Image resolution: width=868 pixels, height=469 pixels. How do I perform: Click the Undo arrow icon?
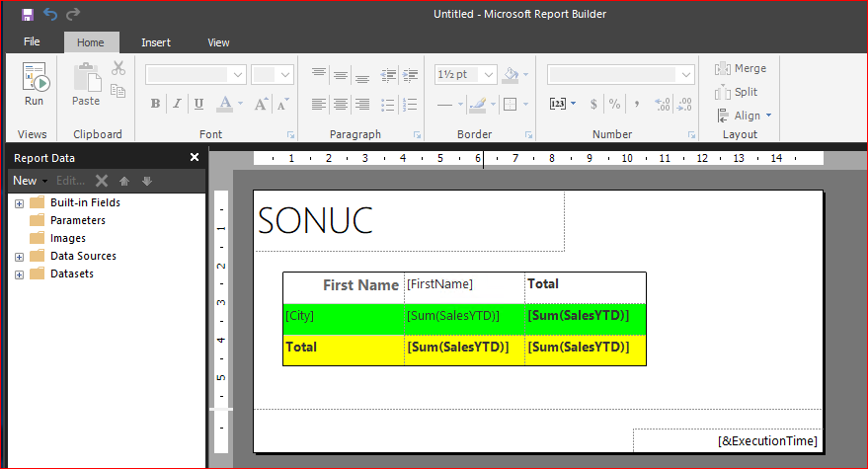pyautogui.click(x=50, y=14)
